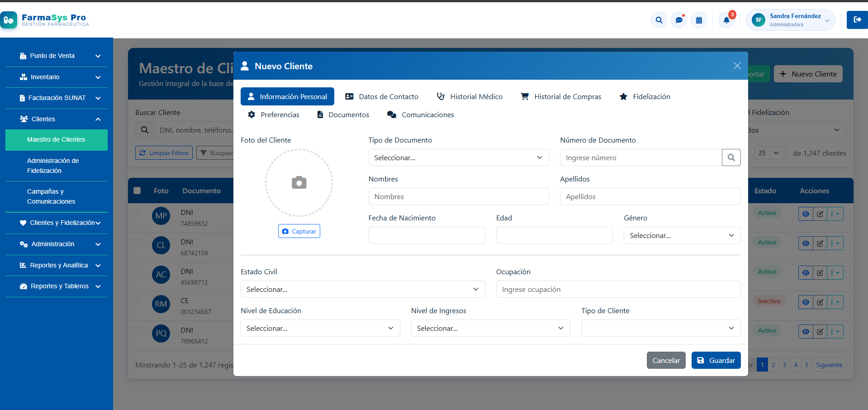868x410 pixels.
Task: Click the Capturar photo button
Action: [299, 231]
